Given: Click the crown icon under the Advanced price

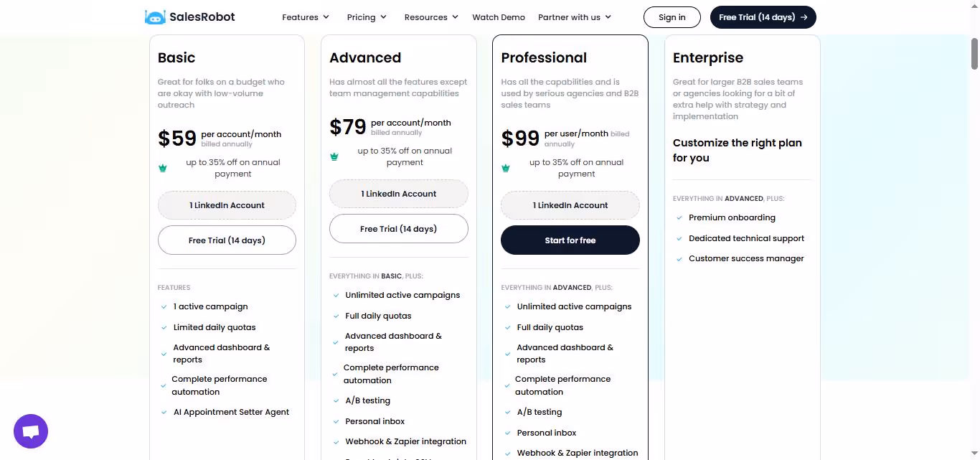Looking at the screenshot, I should (334, 156).
